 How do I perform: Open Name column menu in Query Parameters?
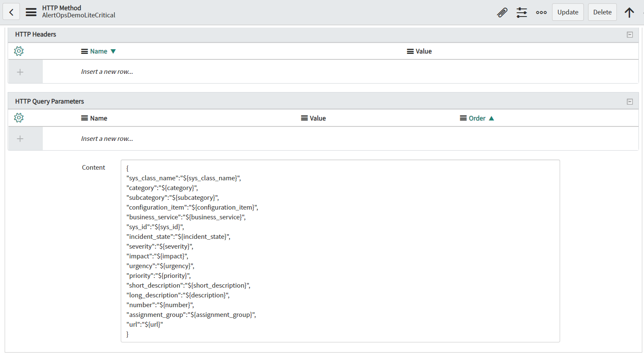point(84,118)
